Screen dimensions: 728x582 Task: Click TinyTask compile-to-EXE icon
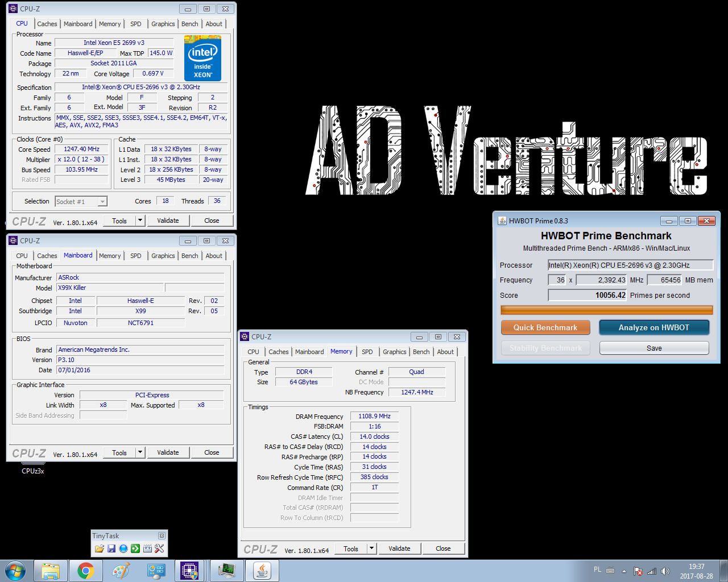click(x=147, y=548)
